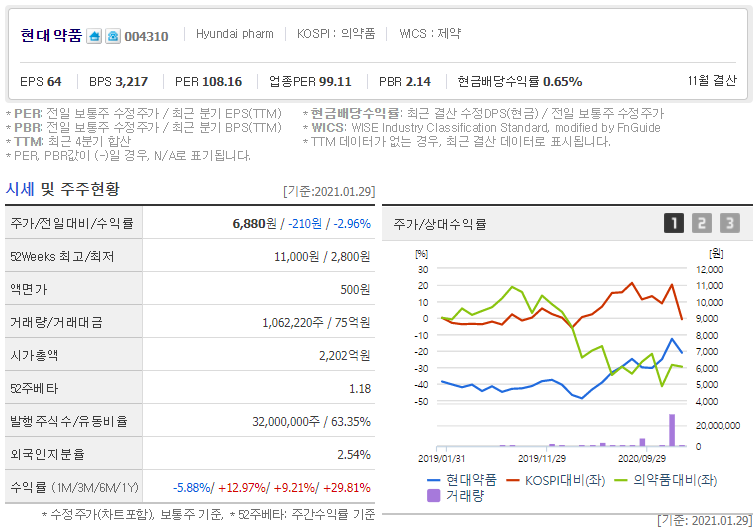Click the 시세 link in section heading
754x529 pixels.
click(20, 189)
